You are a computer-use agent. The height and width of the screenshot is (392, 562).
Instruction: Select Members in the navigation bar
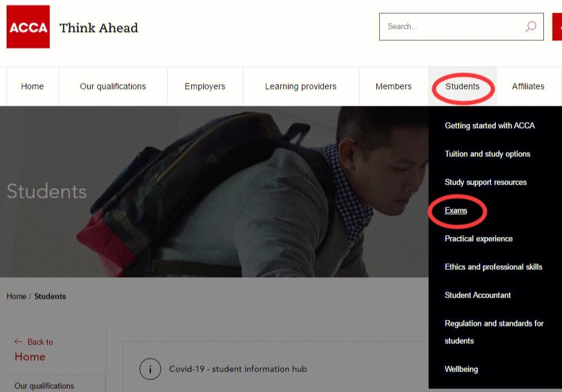pos(394,87)
